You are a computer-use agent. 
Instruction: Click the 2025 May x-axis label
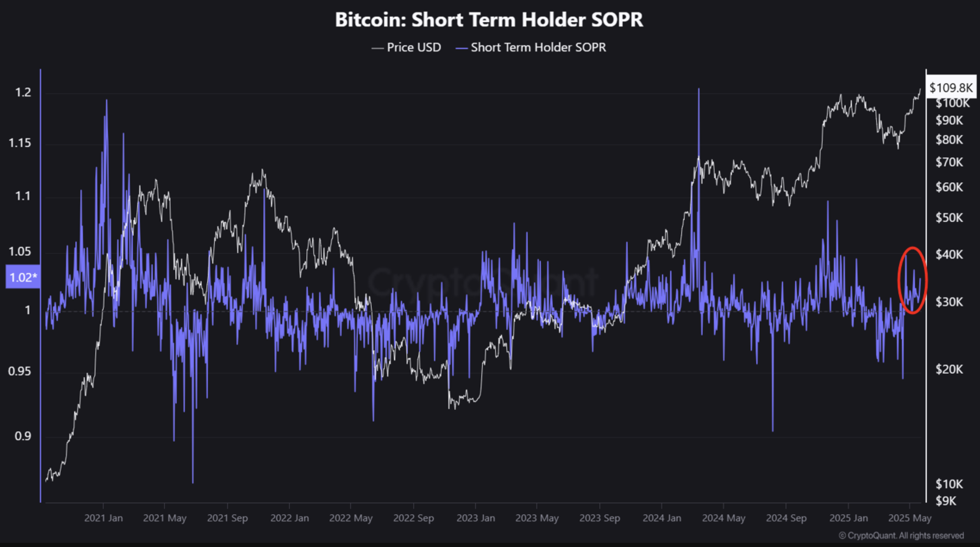point(910,518)
